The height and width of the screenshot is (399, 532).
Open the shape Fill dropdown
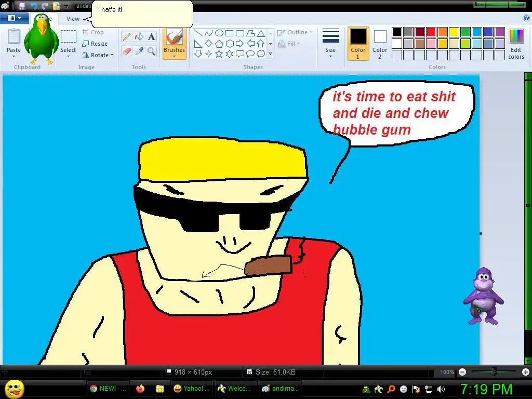[289, 44]
